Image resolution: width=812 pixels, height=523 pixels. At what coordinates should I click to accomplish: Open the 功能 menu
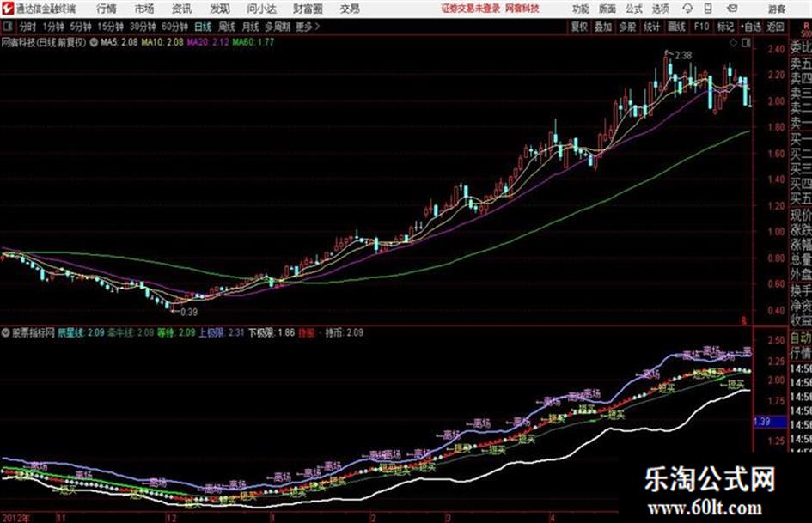[581, 9]
